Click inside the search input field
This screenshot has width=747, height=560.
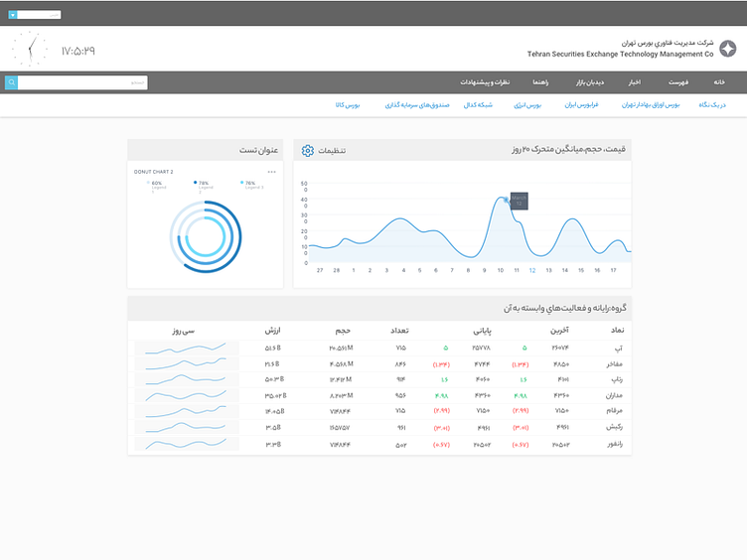click(82, 82)
